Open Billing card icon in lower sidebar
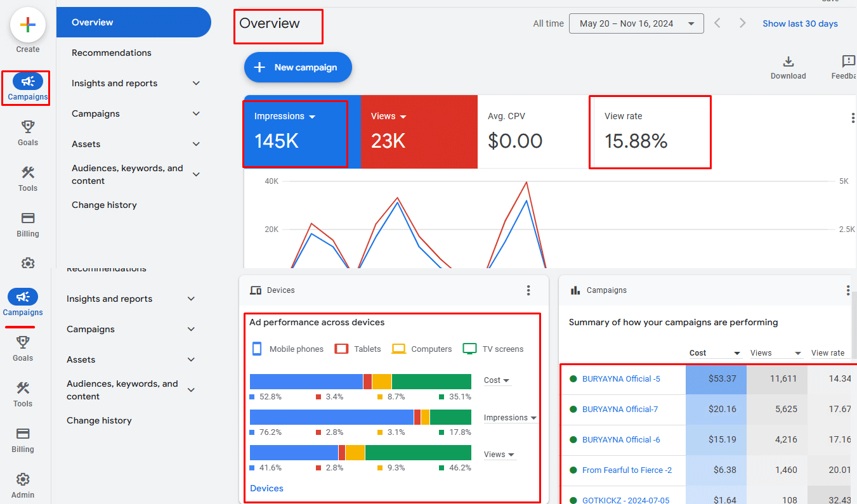This screenshot has height=504, width=857. tap(23, 434)
